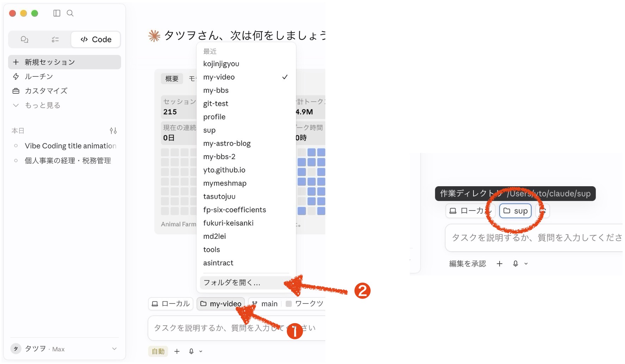Click the microphone icon beside 自動
This screenshot has width=625, height=364.
(x=191, y=351)
